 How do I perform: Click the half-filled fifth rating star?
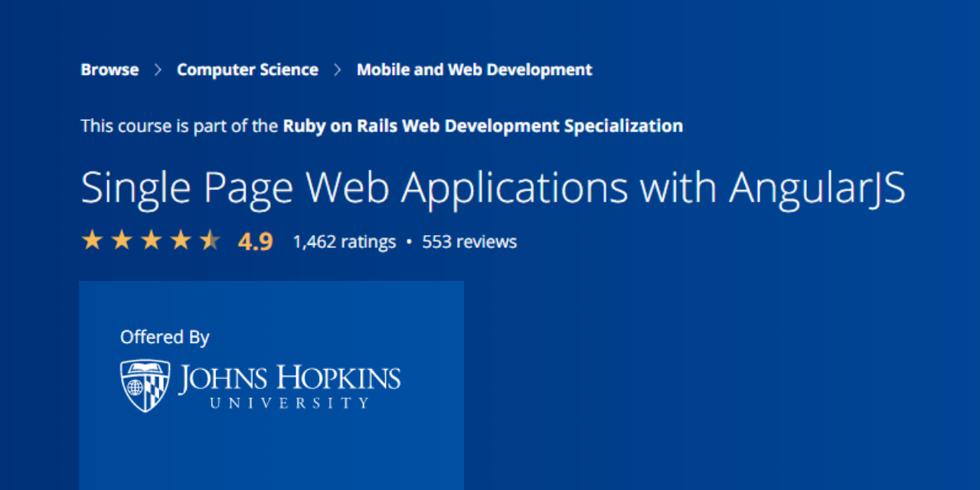point(211,240)
